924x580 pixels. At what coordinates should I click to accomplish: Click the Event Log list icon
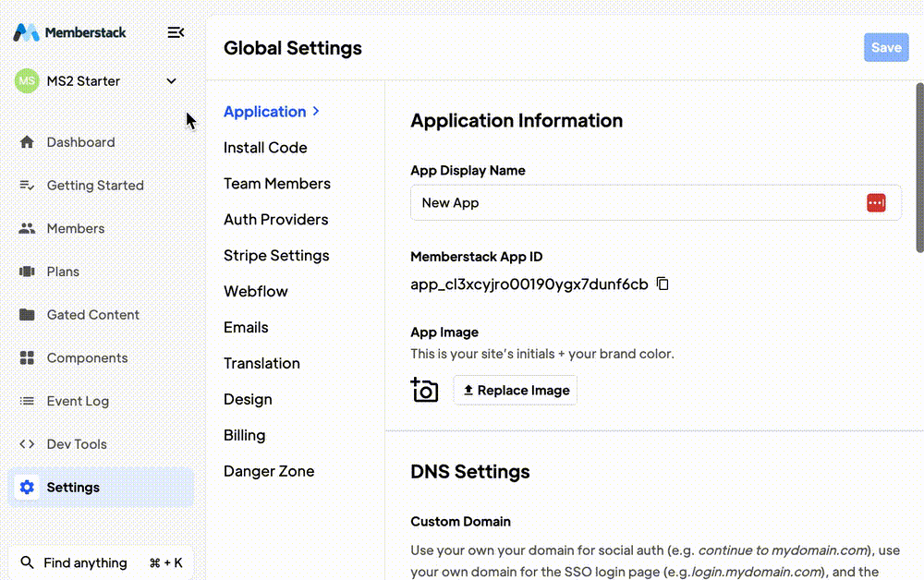pos(27,401)
